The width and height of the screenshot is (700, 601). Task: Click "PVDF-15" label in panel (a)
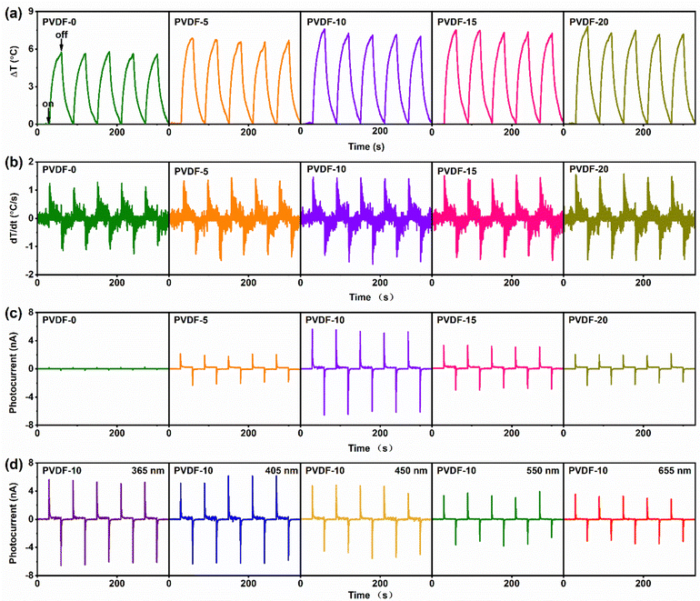pyautogui.click(x=457, y=22)
